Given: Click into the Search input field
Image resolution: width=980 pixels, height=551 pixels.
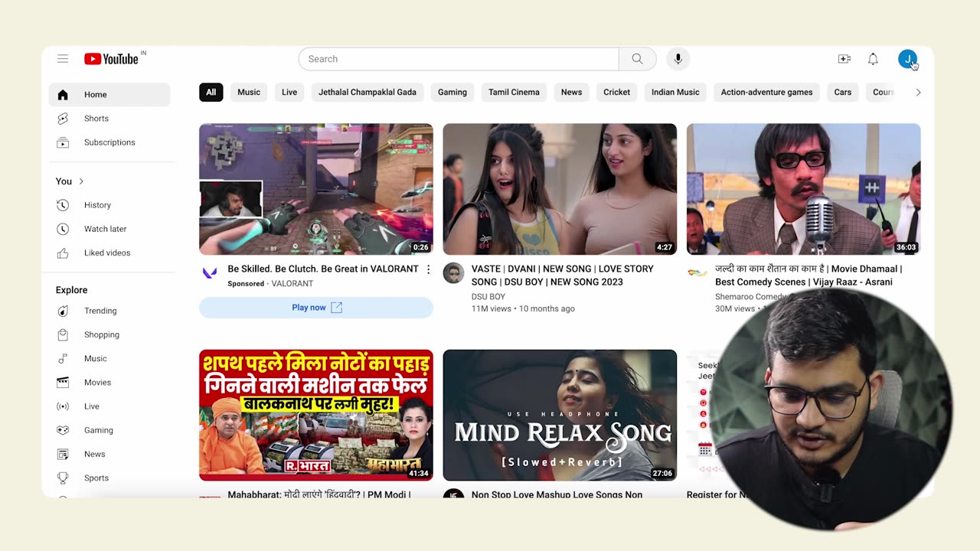Looking at the screenshot, I should 459,59.
